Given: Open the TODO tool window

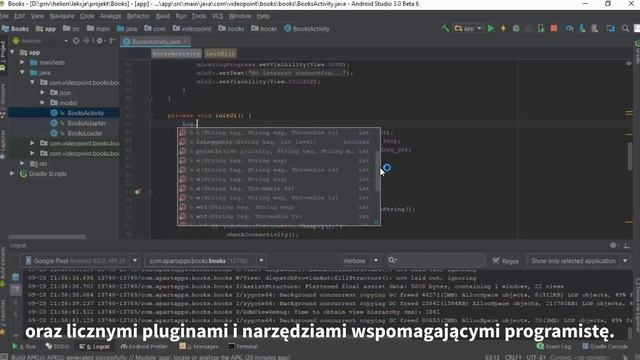Looking at the screenshot, I should pos(57,346).
